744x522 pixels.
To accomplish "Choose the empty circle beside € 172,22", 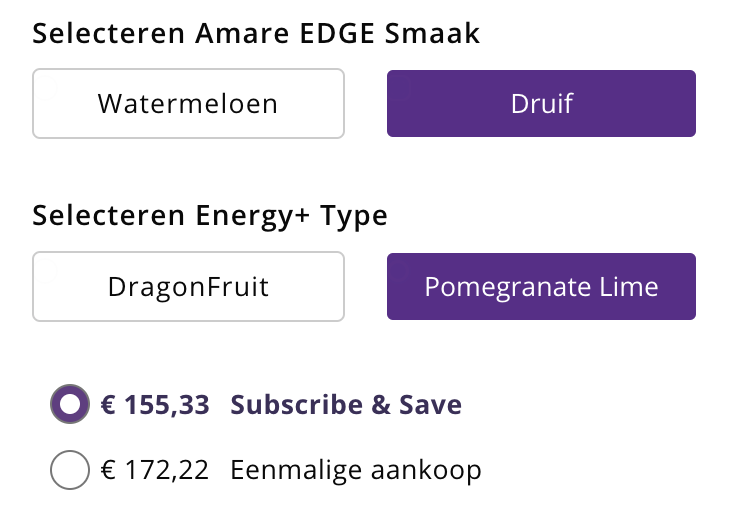I will (70, 470).
